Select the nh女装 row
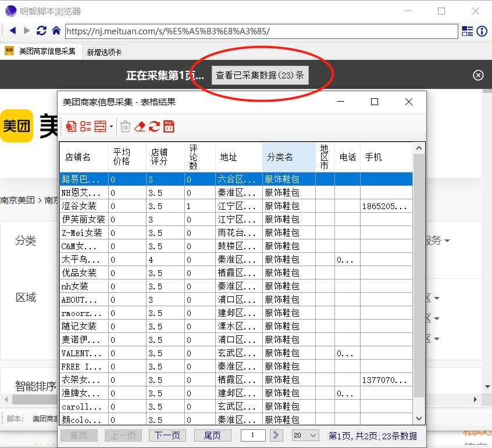 236,286
